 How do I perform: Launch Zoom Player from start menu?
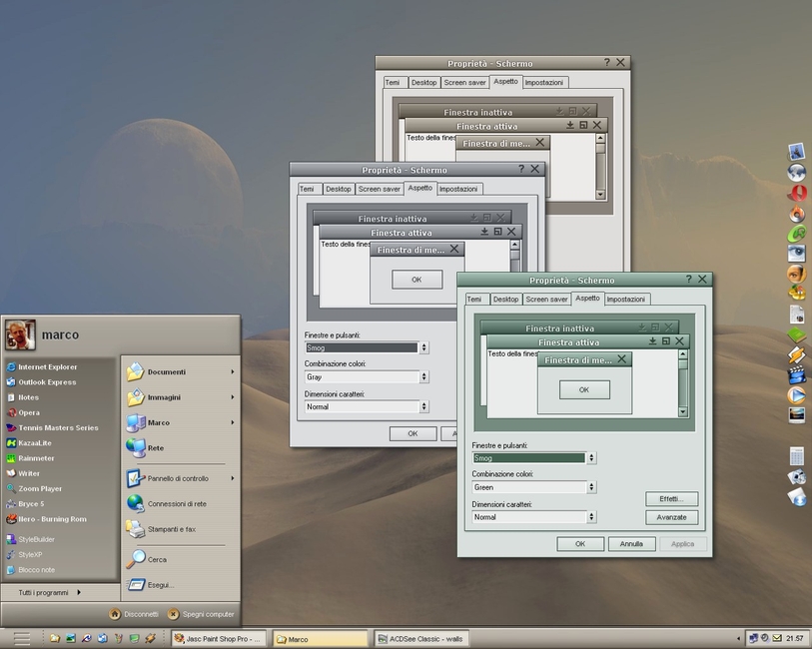[x=34, y=488]
